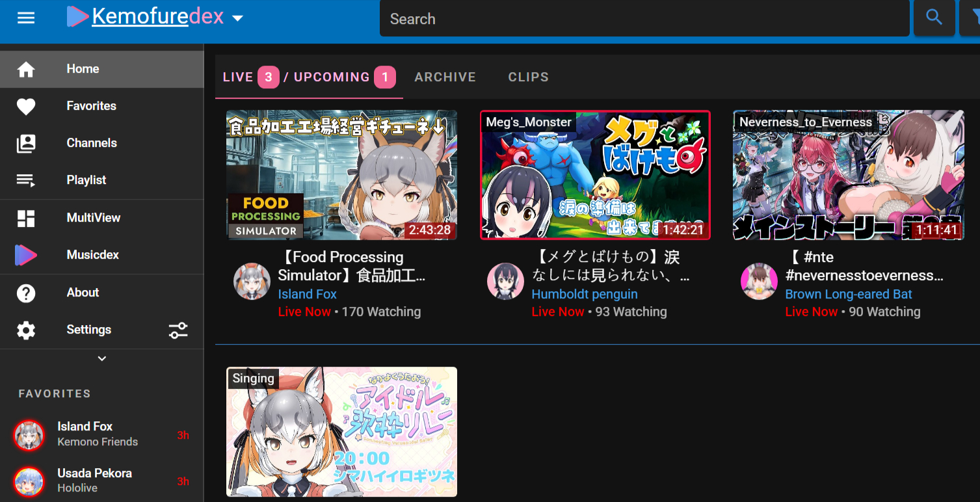Open the Island Fox channel link

click(307, 294)
